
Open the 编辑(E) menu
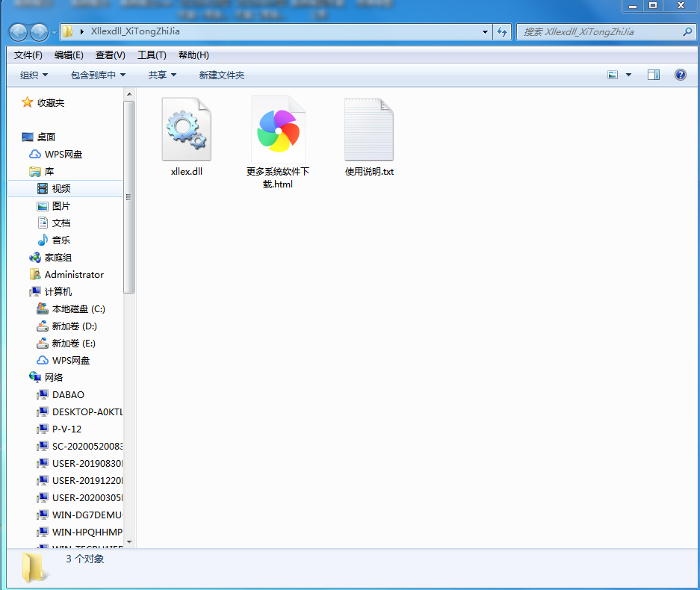[69, 55]
